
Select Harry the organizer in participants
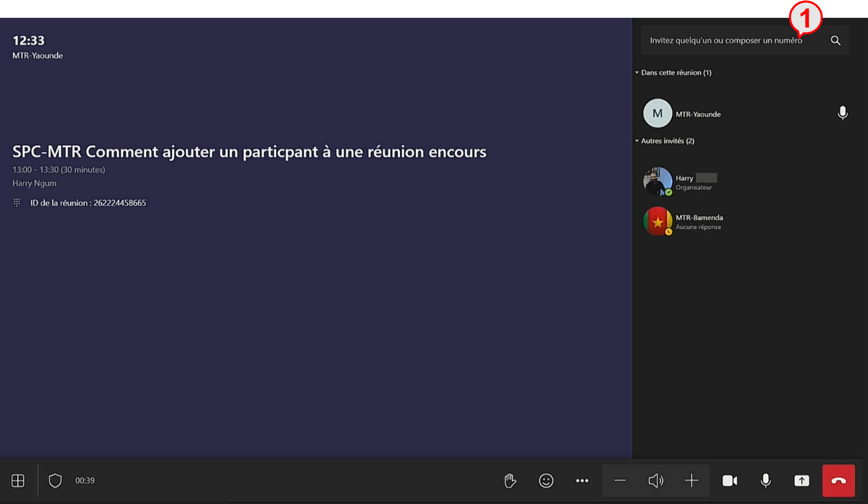[x=684, y=182]
